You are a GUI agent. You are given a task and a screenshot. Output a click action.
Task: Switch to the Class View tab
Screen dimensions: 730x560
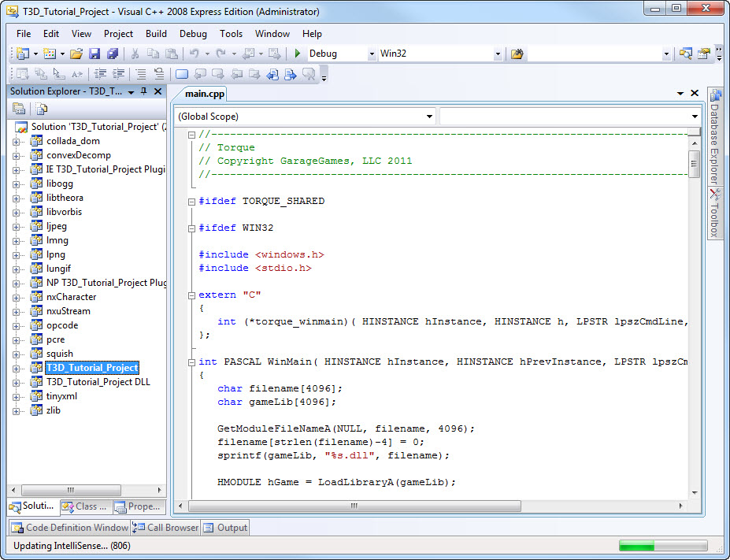point(86,506)
